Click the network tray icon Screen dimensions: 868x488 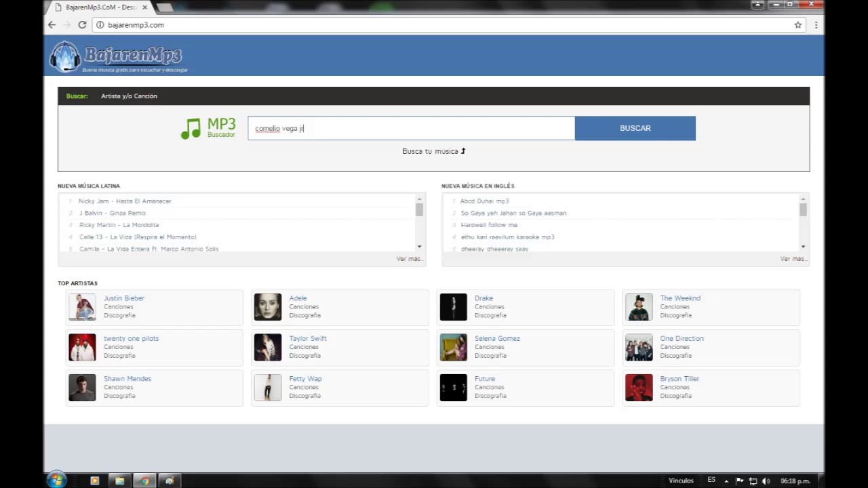pos(753,481)
